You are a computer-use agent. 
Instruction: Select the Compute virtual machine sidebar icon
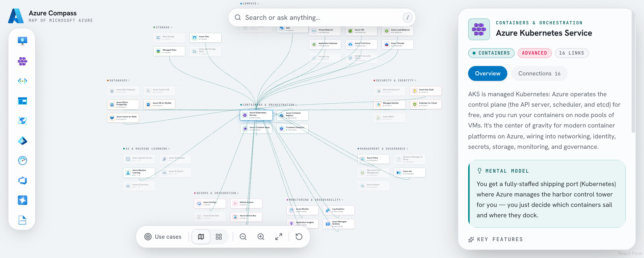pyautogui.click(x=23, y=41)
